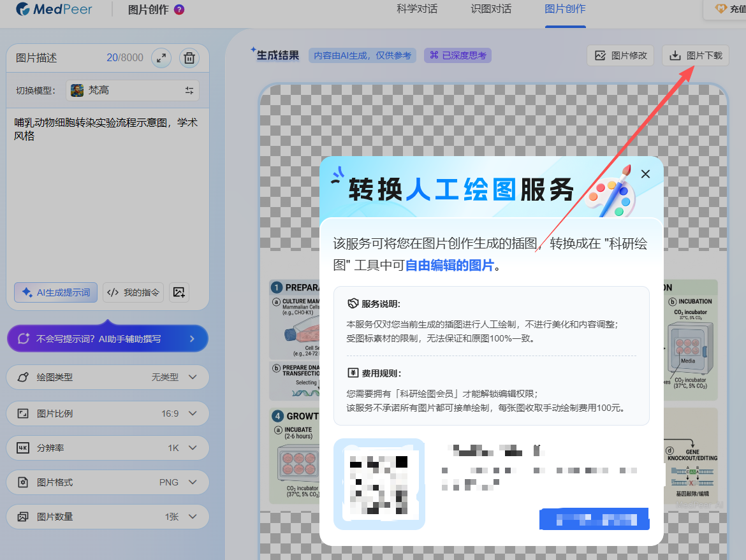Expand the 图片格式 dropdown
This screenshot has width=746, height=560.
pos(108,482)
